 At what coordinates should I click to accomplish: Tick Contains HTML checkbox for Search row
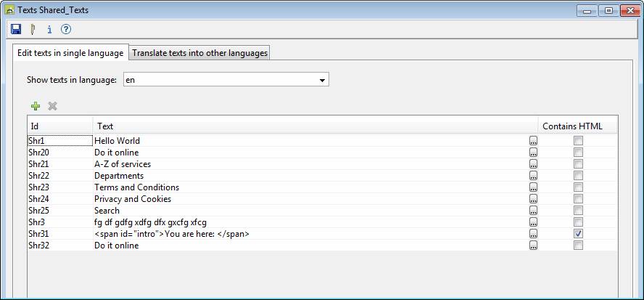578,211
